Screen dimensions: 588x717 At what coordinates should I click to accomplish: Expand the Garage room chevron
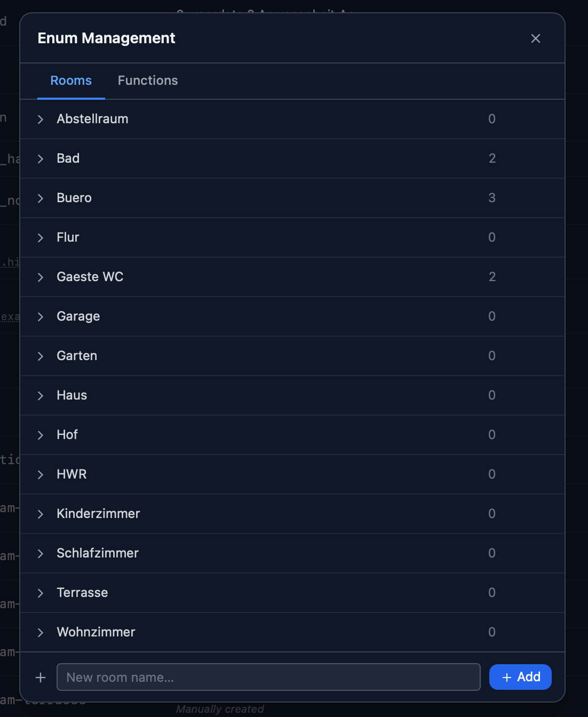pos(41,317)
